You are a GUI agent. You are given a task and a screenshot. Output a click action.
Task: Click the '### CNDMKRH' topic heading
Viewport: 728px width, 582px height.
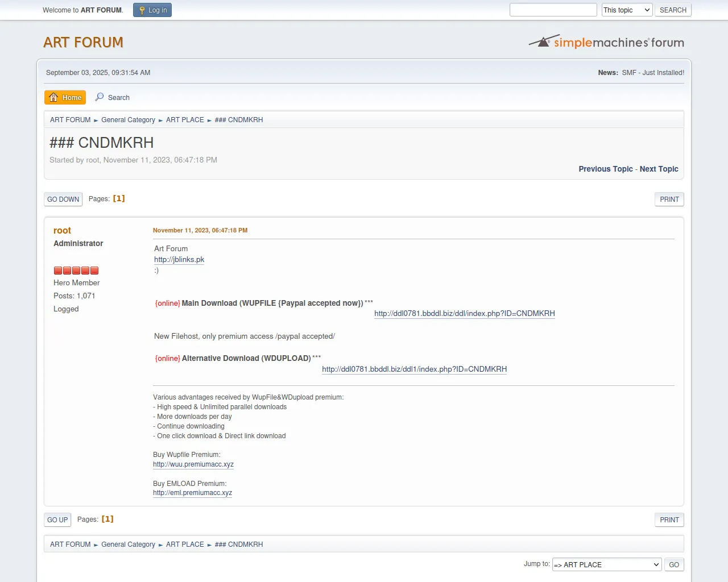click(102, 143)
